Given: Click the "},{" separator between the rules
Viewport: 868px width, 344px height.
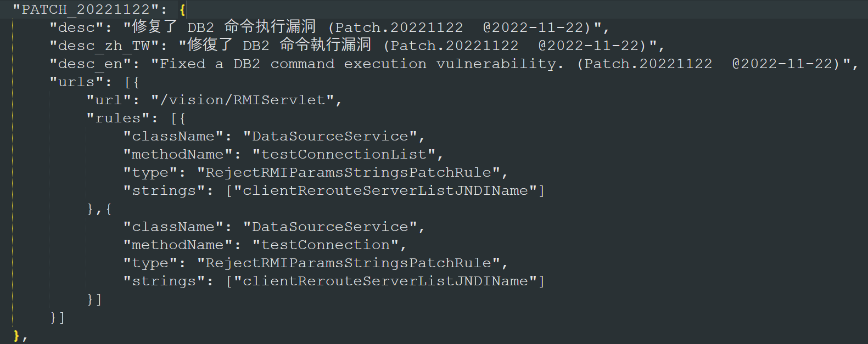Looking at the screenshot, I should 99,208.
